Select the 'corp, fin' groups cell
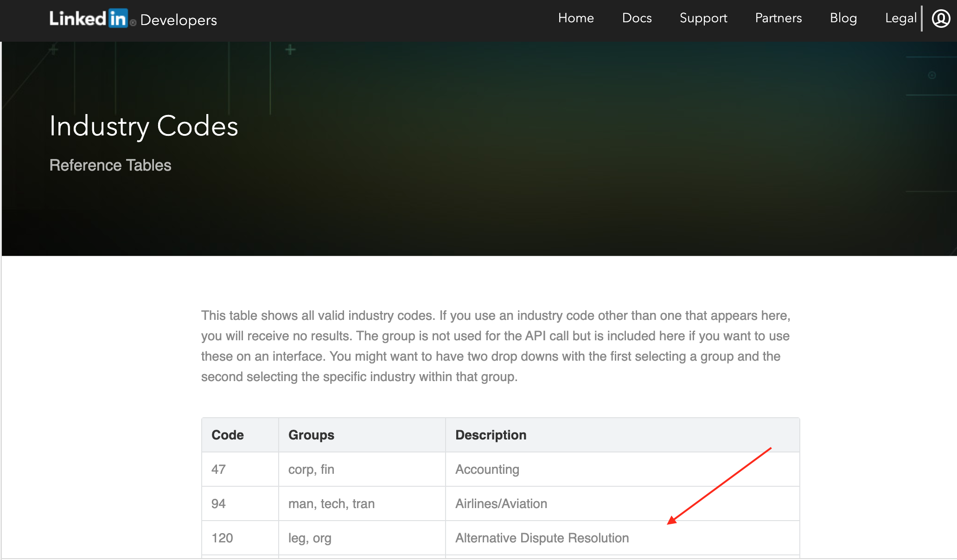957x560 pixels. tap(362, 469)
